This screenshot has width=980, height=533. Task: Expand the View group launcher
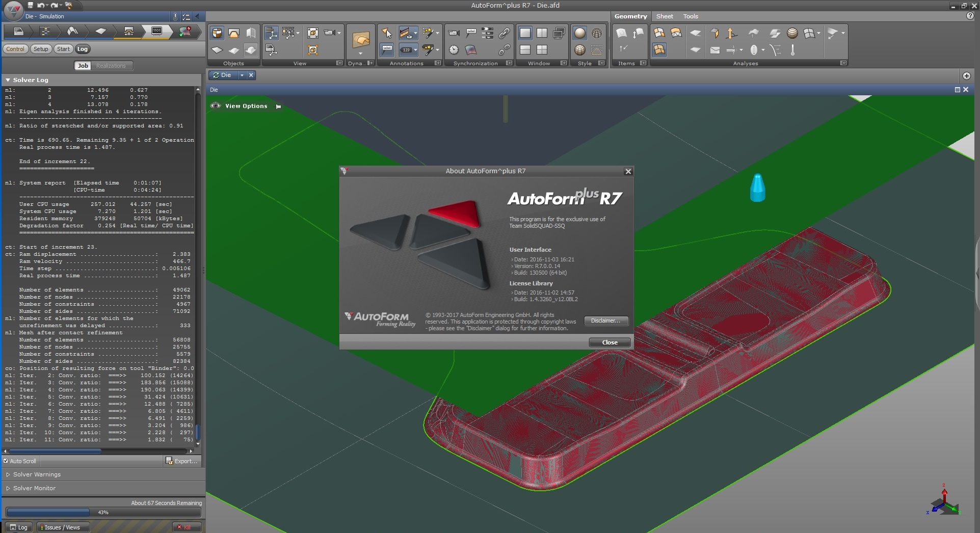point(339,63)
